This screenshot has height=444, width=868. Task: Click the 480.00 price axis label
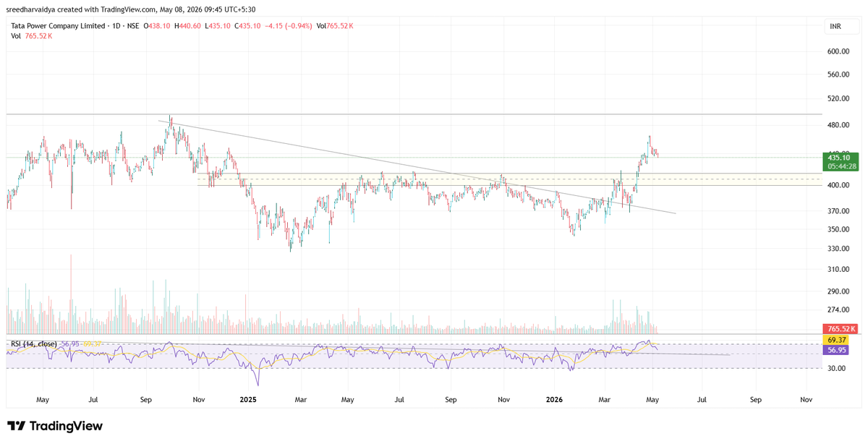pyautogui.click(x=838, y=125)
